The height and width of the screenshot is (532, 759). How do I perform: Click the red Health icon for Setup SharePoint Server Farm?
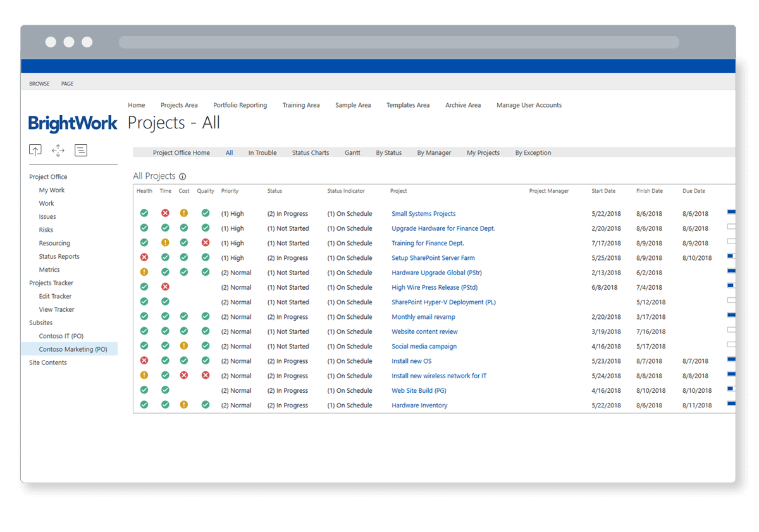point(144,257)
